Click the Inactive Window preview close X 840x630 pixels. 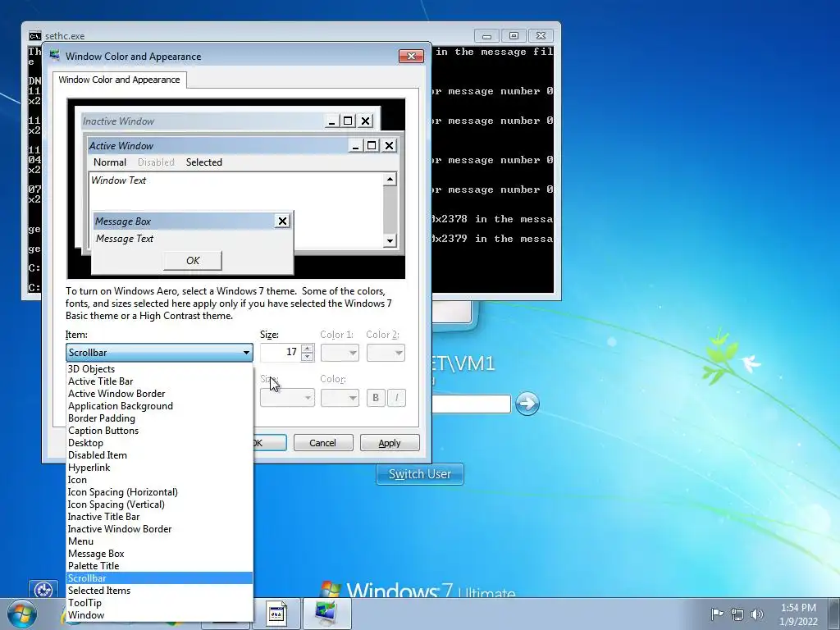point(365,121)
